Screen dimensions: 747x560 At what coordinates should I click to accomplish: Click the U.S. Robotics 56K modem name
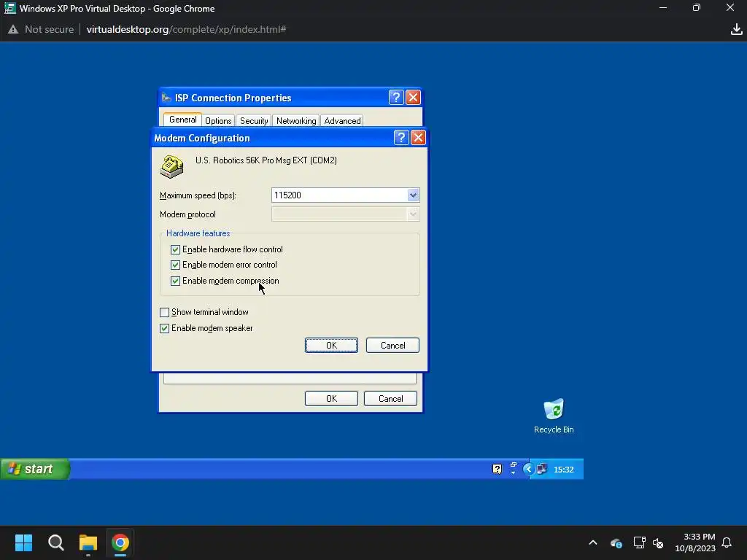[266, 160]
